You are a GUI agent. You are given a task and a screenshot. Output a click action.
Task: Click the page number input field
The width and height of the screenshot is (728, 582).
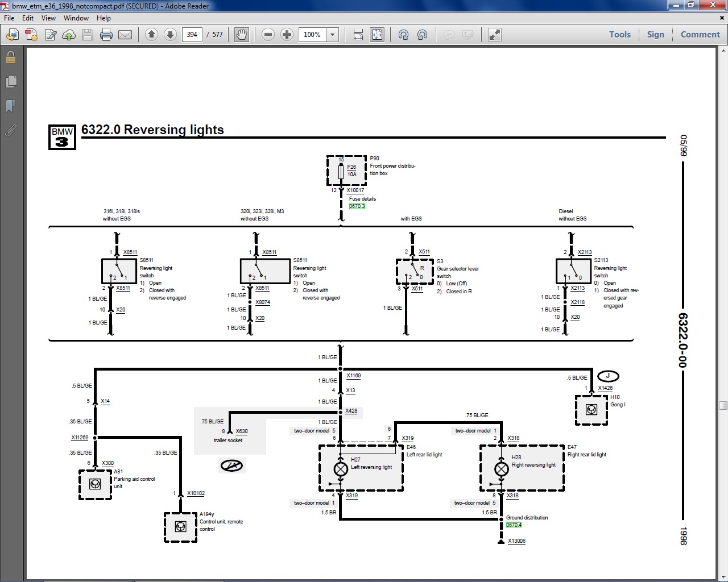click(192, 35)
